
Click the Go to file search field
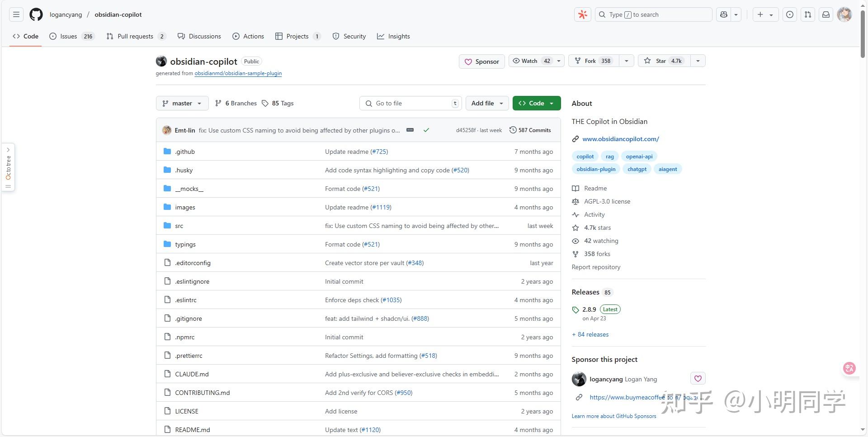[x=410, y=103]
